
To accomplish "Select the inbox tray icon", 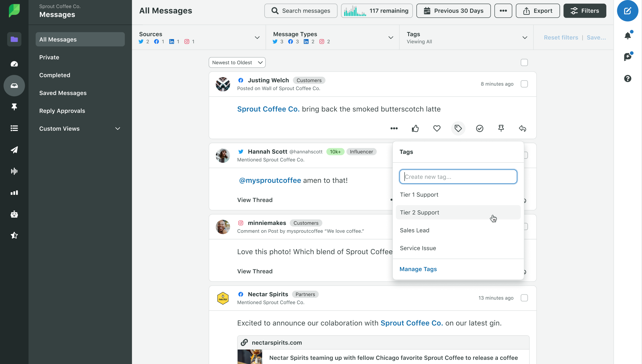I will coord(14,86).
